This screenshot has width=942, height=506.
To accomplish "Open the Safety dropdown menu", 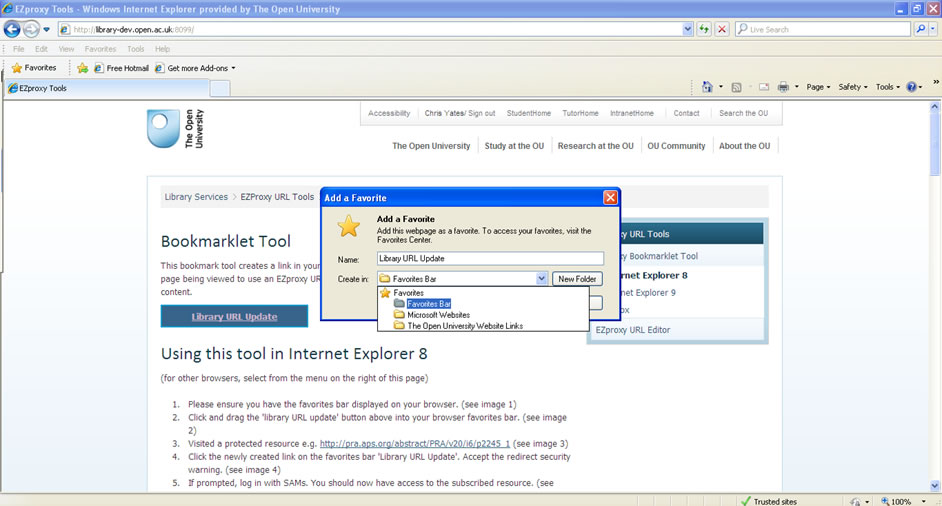I will (852, 87).
